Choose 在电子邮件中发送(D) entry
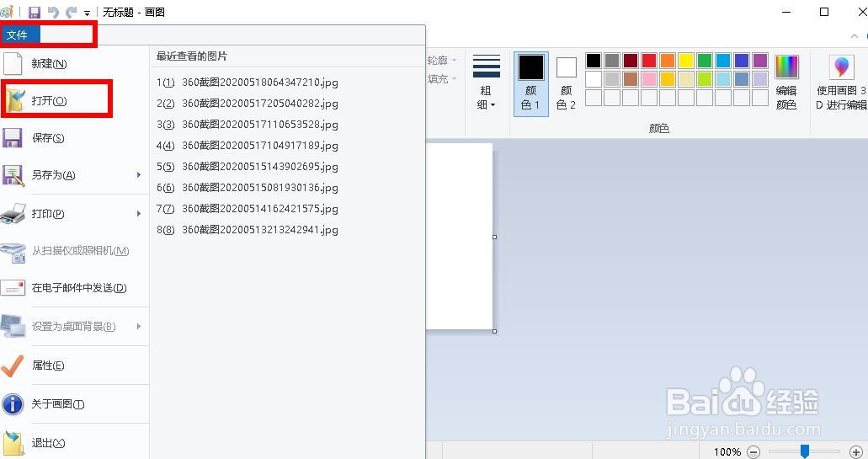Image resolution: width=868 pixels, height=459 pixels. tap(75, 288)
